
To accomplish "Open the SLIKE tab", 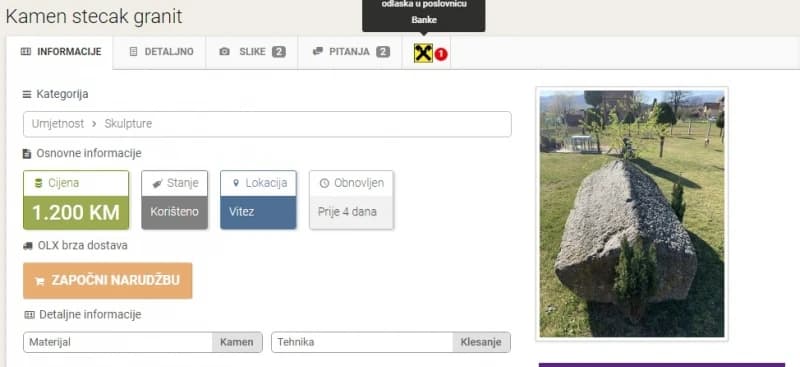I will pyautogui.click(x=252, y=52).
